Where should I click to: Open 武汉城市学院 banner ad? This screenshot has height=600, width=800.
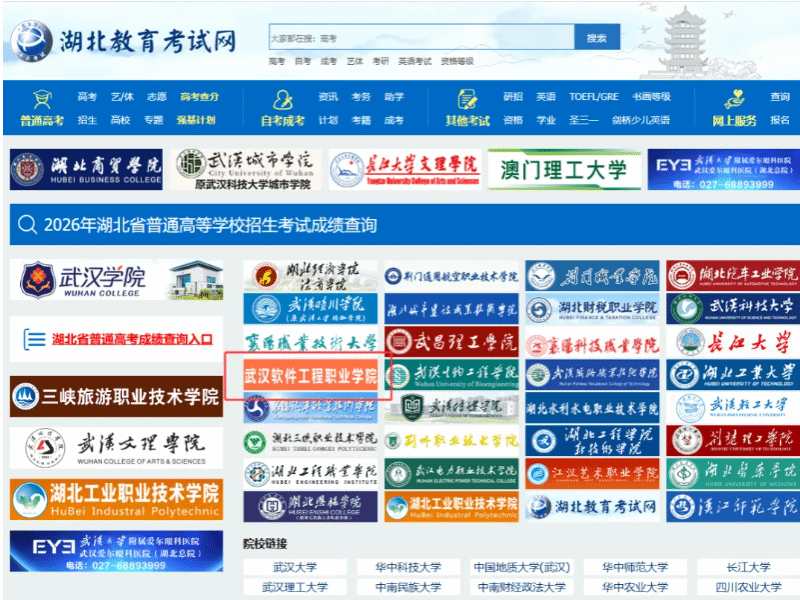tap(245, 169)
